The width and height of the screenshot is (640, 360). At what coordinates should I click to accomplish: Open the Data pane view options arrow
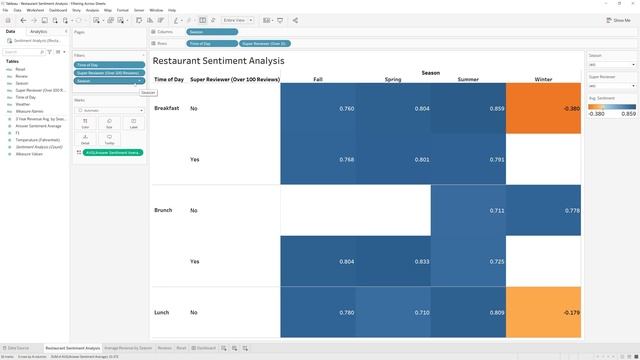click(64, 52)
